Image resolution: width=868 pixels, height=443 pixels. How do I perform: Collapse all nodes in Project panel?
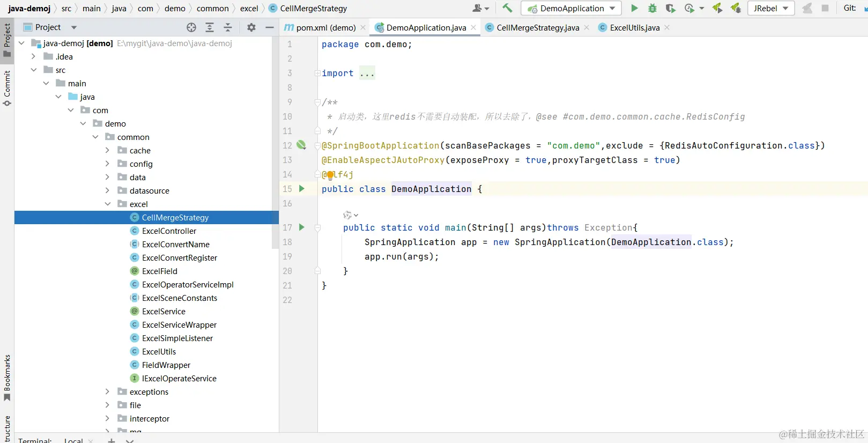tap(228, 27)
